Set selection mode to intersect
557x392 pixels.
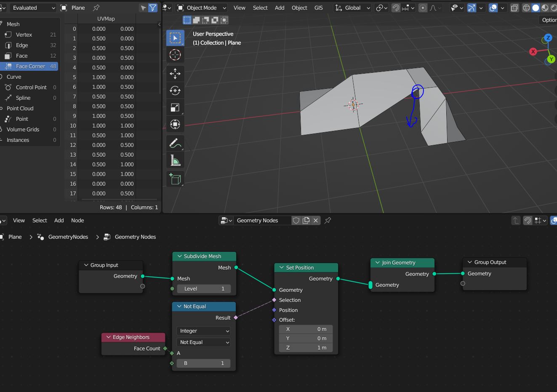pyautogui.click(x=224, y=20)
